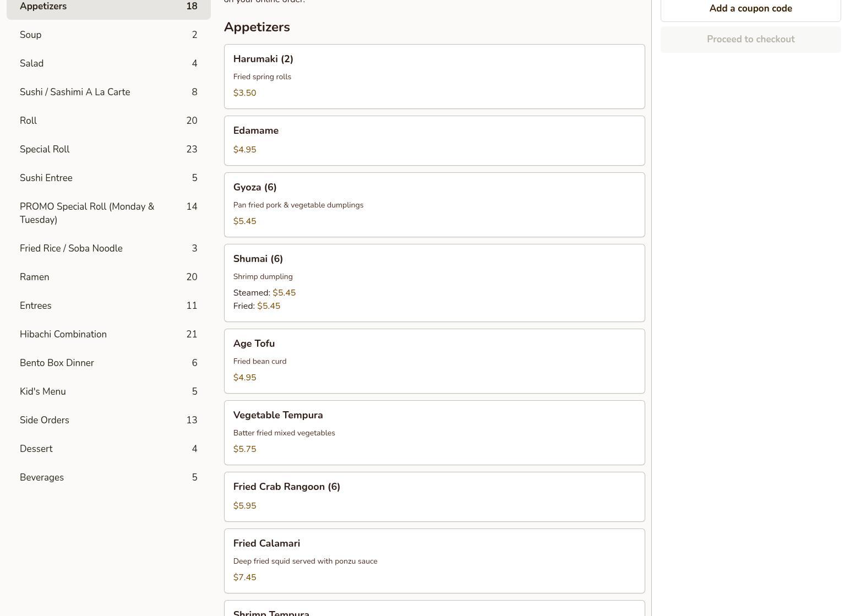
Task: Open the Beverages category
Action: point(108,477)
